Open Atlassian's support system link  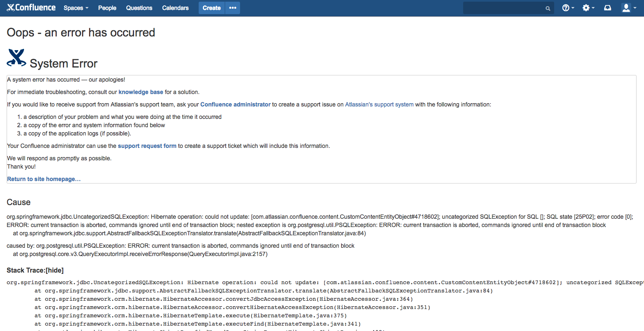point(379,104)
